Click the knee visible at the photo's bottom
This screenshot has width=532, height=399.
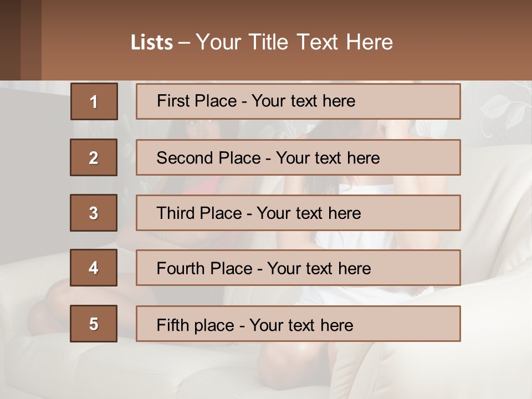click(292, 363)
